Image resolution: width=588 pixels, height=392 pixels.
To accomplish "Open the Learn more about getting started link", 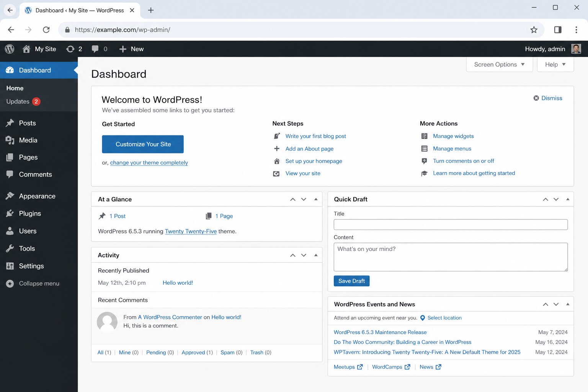I will point(474,173).
